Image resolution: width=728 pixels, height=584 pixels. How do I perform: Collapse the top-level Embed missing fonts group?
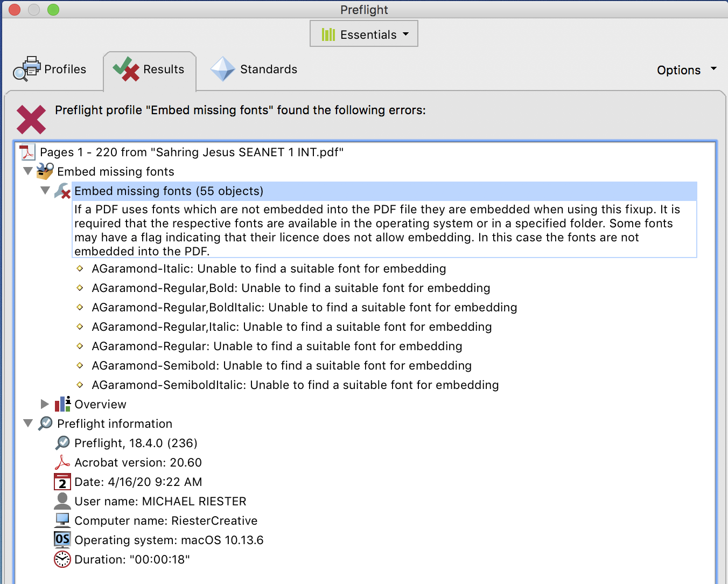28,171
